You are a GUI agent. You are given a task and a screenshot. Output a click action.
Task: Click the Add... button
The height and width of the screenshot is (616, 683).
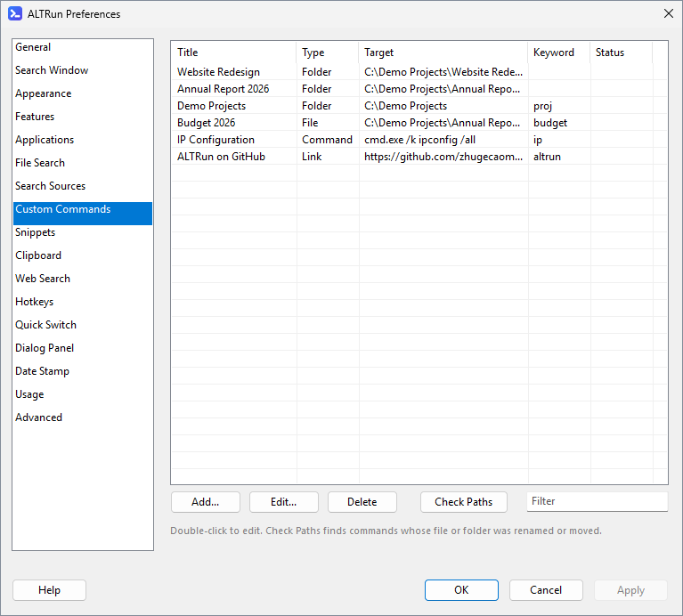point(206,502)
